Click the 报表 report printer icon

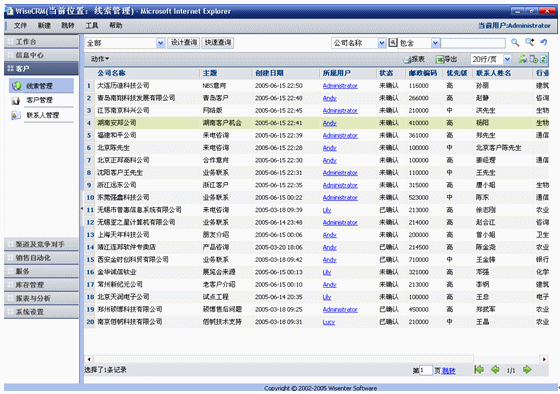tap(408, 60)
